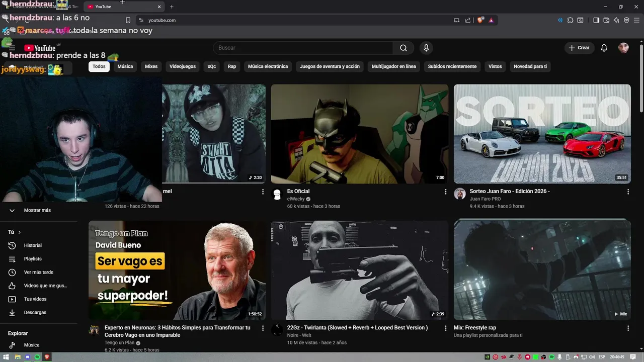
Task: Expand the Tú section chevron
Action: tap(20, 232)
